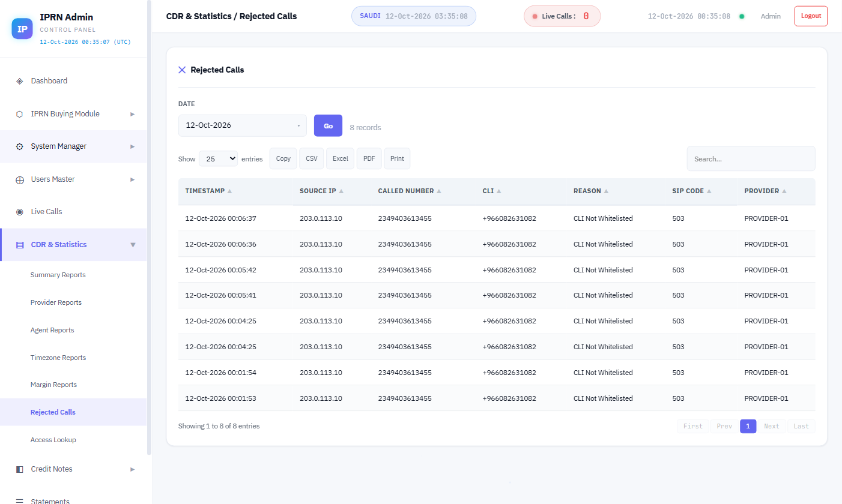
Task: Click the Copy button
Action: (x=283, y=158)
